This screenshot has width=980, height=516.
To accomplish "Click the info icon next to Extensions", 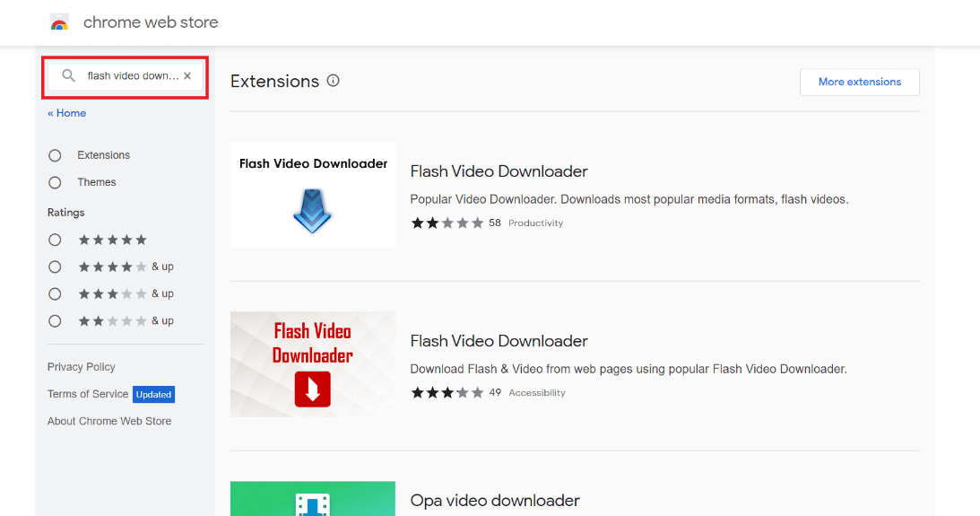I will tap(334, 81).
